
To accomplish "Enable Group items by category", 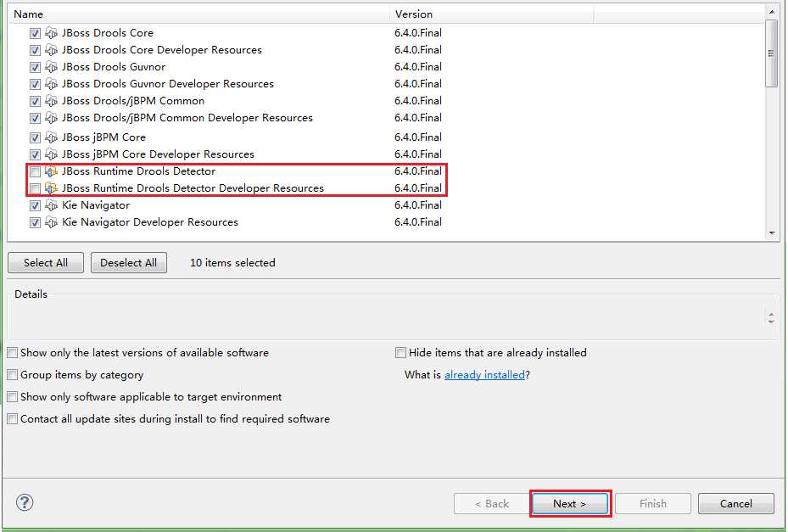I will point(13,375).
